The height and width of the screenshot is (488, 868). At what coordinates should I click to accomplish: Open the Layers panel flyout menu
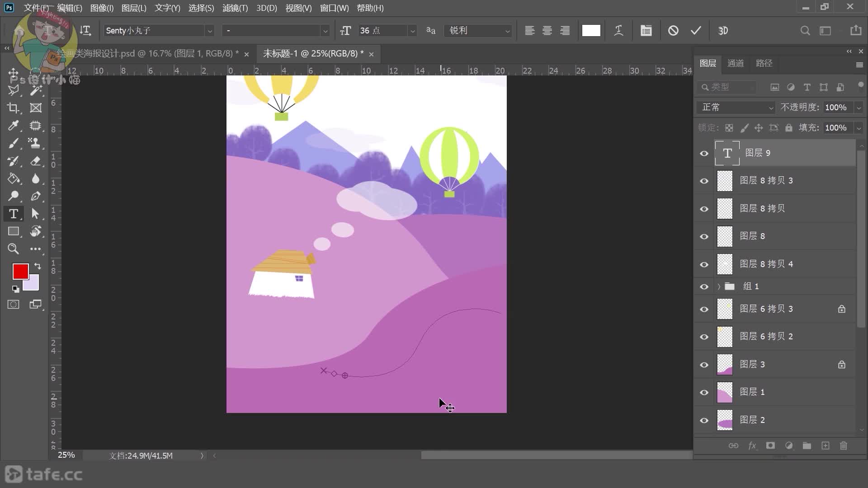859,65
